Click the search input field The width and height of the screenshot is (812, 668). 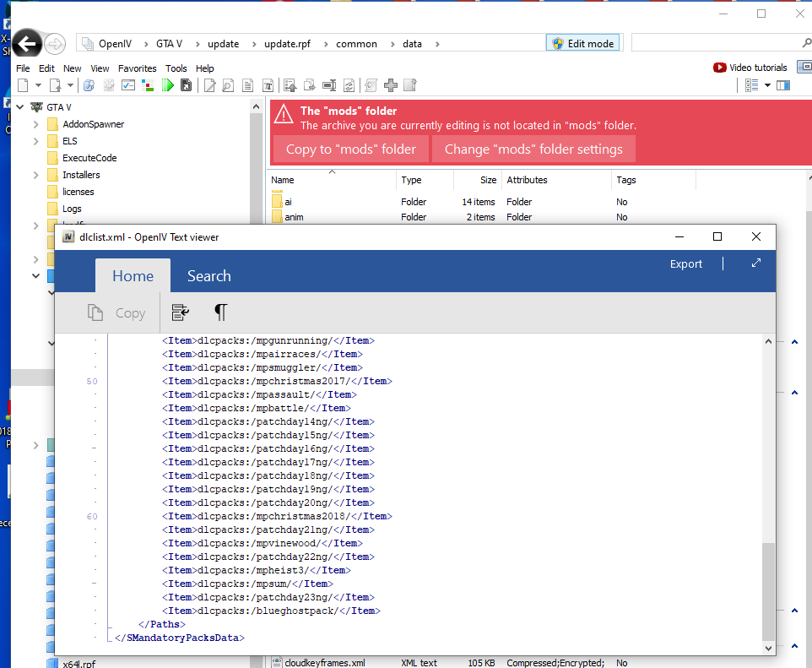(x=713, y=43)
